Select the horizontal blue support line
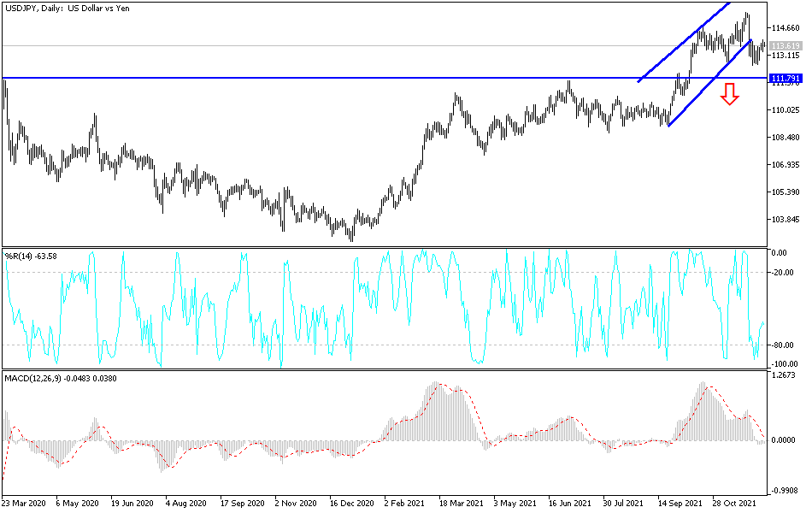 point(342,78)
